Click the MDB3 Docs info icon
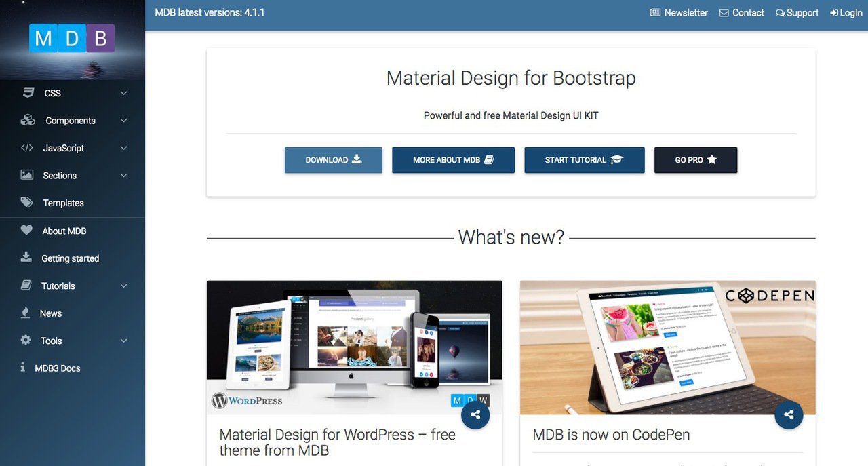This screenshot has width=868, height=466. [23, 367]
